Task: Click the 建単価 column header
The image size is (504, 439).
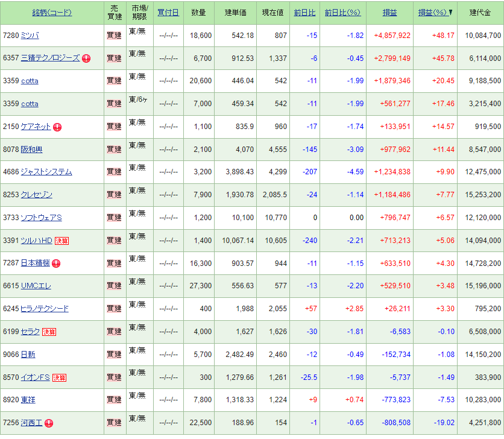Action: tap(236, 13)
